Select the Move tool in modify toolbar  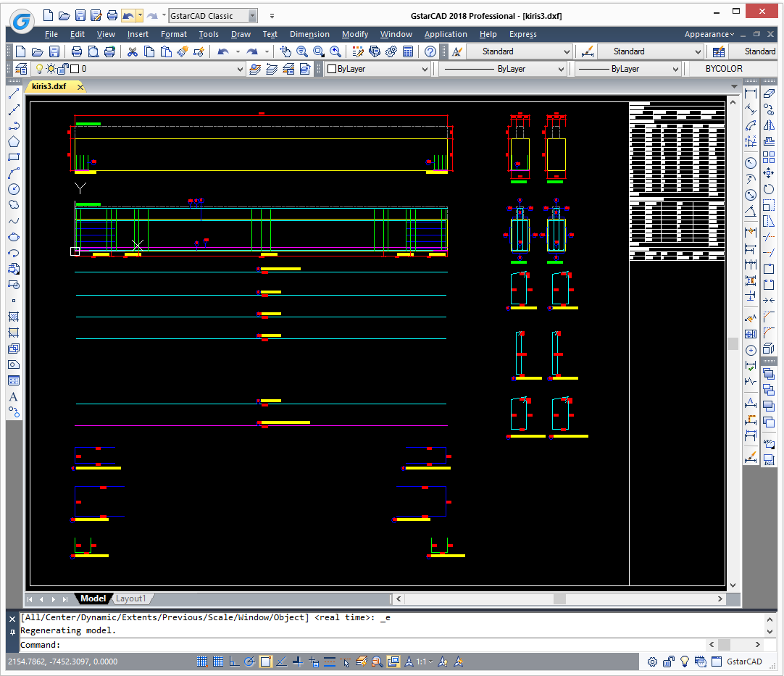(769, 173)
